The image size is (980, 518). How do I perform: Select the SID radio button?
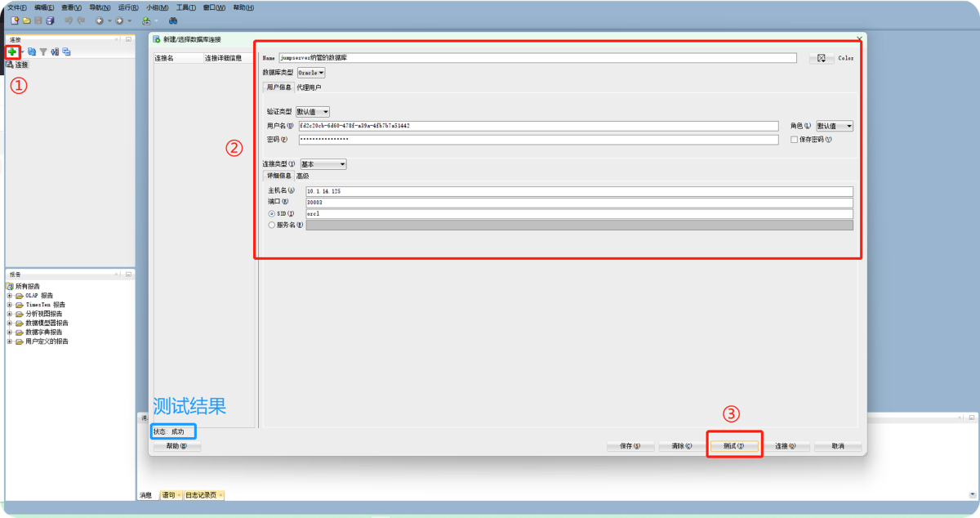coord(271,214)
